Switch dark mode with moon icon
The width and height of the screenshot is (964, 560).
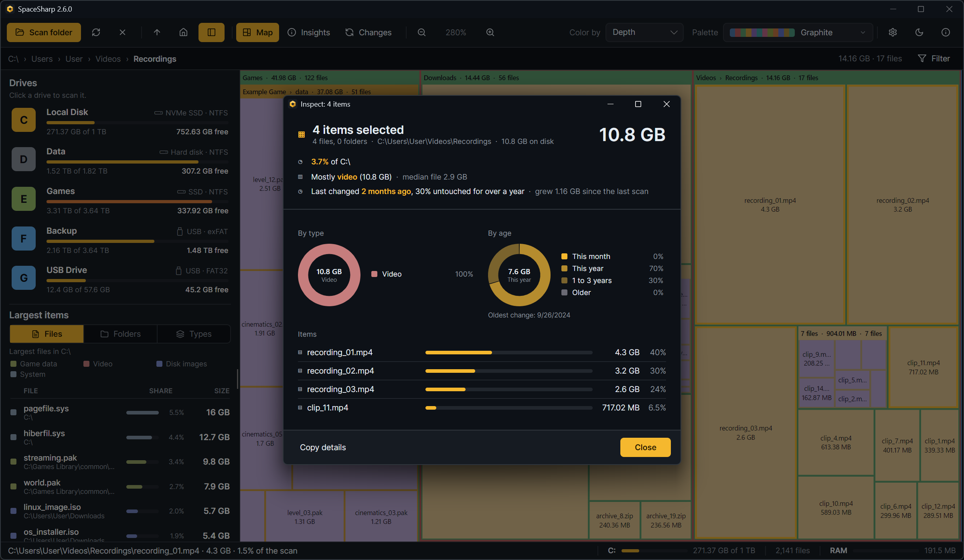point(919,32)
